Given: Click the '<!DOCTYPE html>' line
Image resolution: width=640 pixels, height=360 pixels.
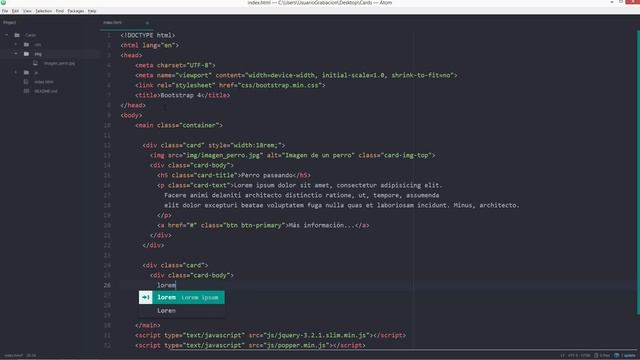Looking at the screenshot, I should click(147, 35).
